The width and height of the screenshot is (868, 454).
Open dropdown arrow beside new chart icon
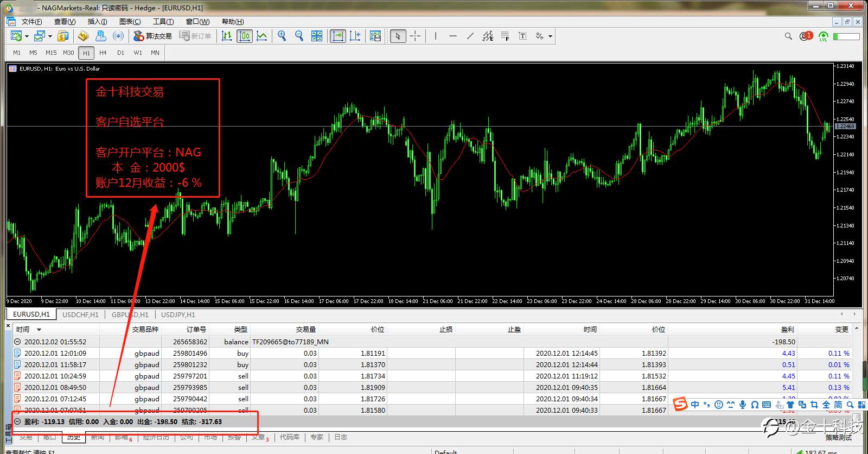click(x=27, y=36)
